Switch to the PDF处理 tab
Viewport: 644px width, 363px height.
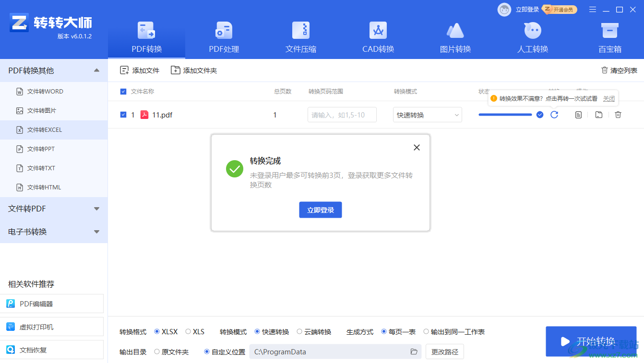pos(224,37)
